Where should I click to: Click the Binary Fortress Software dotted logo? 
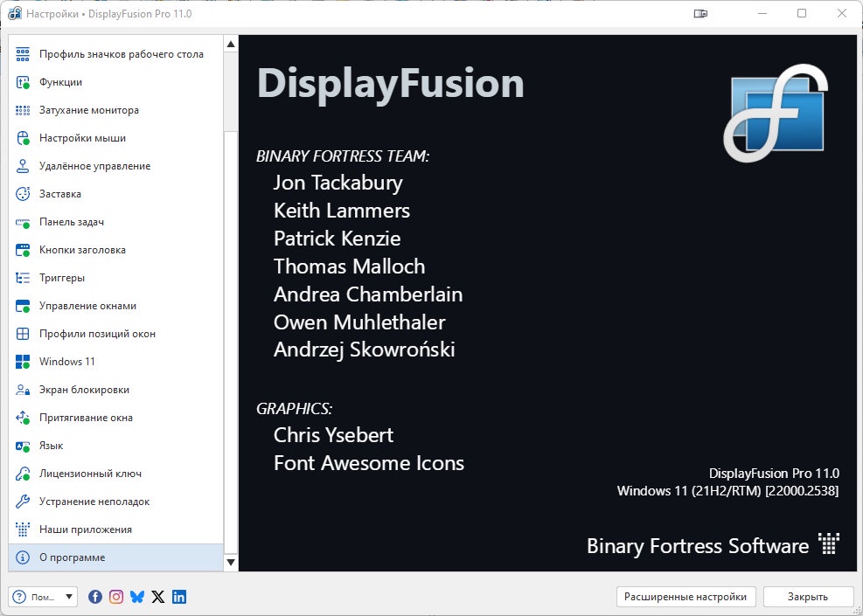pyautogui.click(x=829, y=543)
